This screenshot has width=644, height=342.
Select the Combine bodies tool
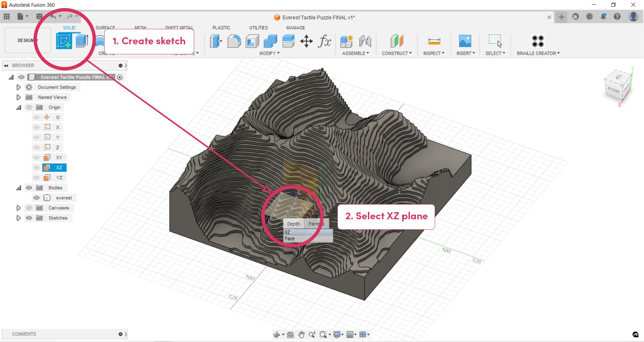pos(270,41)
